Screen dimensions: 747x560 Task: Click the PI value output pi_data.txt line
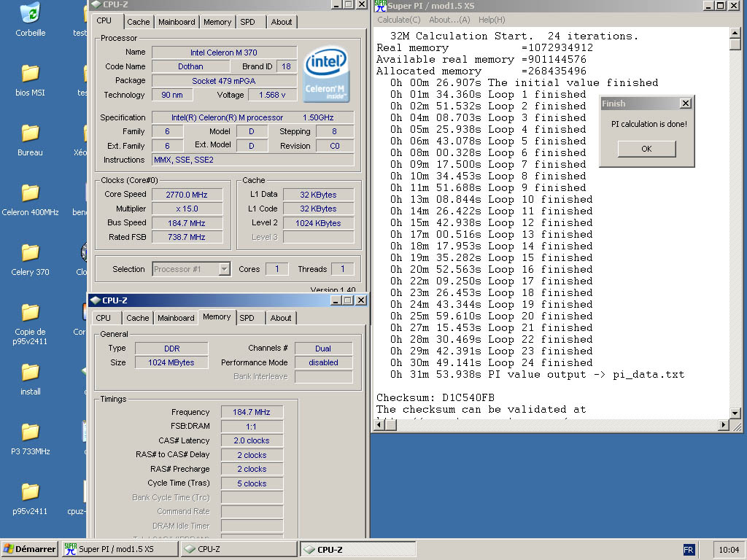[x=538, y=375]
